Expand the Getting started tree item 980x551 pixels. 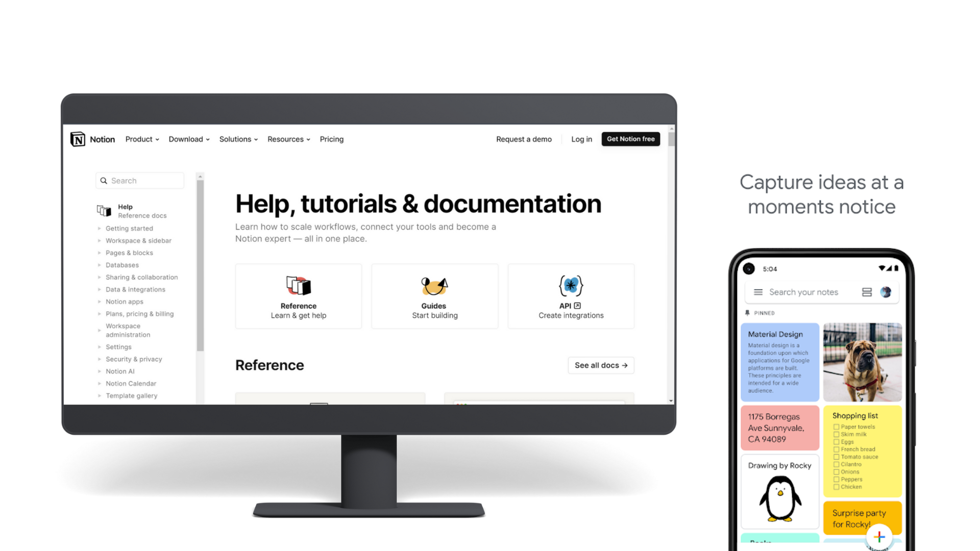(x=99, y=228)
